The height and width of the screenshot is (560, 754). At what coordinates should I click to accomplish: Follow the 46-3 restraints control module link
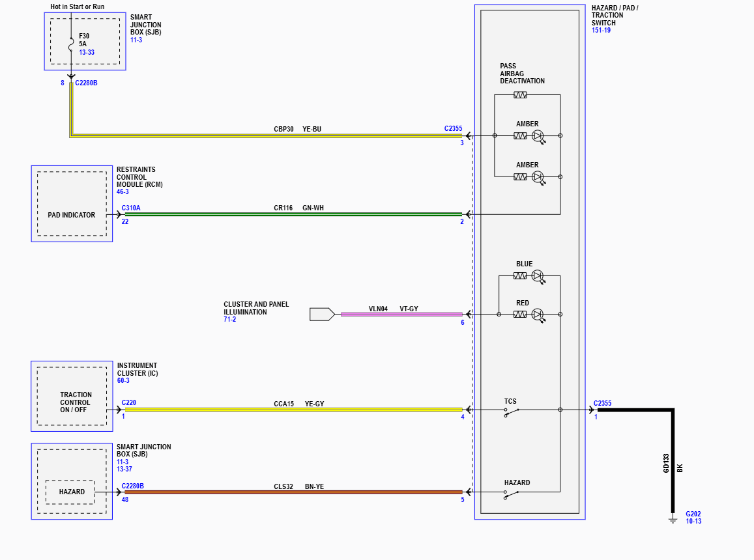(x=123, y=192)
